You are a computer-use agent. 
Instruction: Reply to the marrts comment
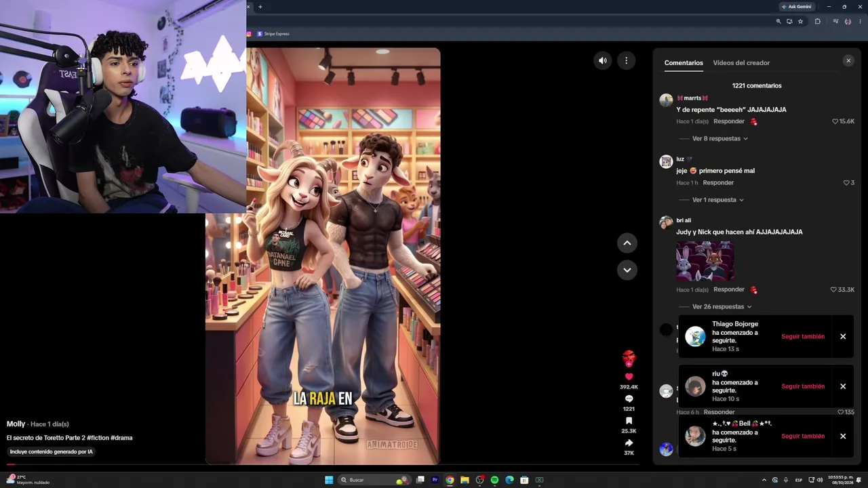(x=729, y=121)
